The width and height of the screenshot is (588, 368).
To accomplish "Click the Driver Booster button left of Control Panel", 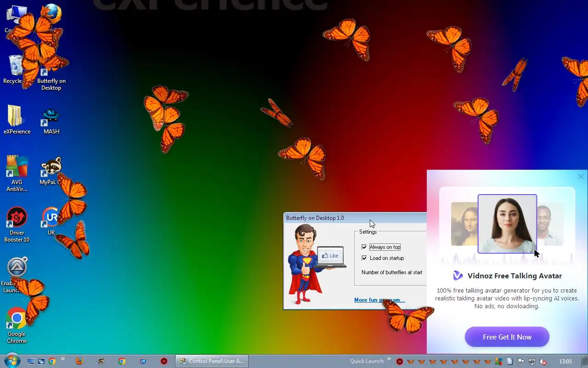I will pos(164,361).
